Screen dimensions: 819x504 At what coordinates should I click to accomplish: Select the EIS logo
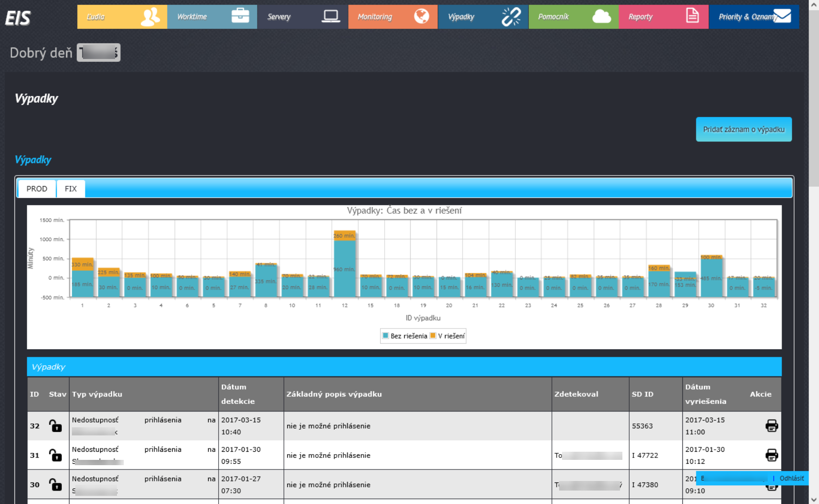pos(17,18)
